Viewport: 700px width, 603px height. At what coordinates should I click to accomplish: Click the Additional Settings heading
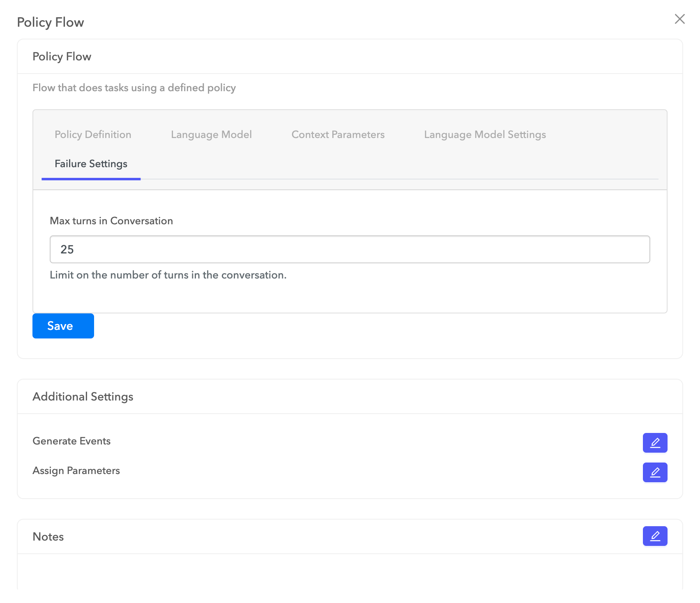click(x=83, y=396)
